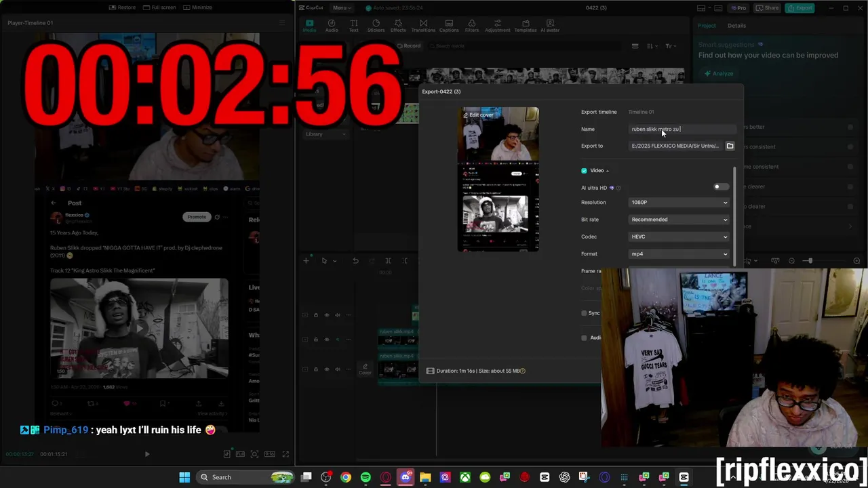The height and width of the screenshot is (488, 868).
Task: Click Restore in player window
Action: 123,7
